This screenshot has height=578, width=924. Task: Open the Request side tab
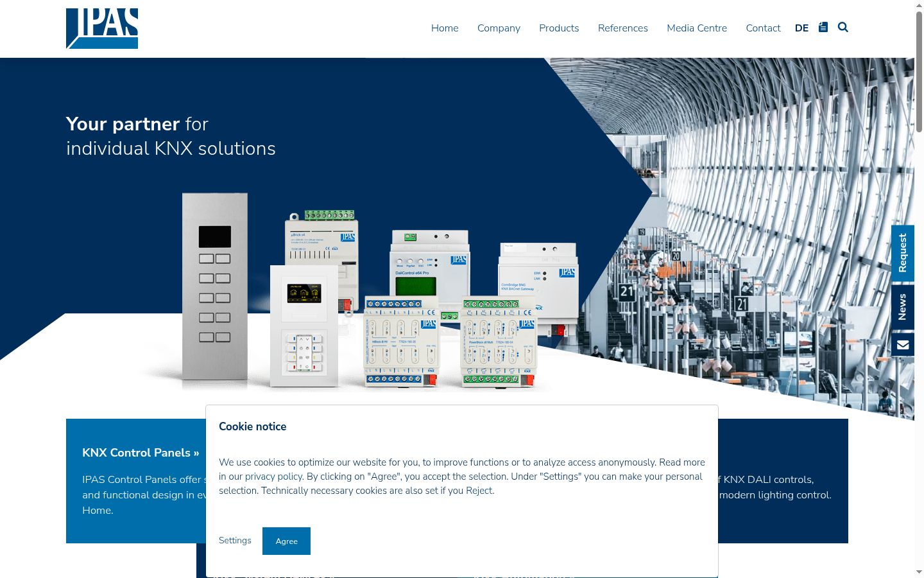coord(903,253)
